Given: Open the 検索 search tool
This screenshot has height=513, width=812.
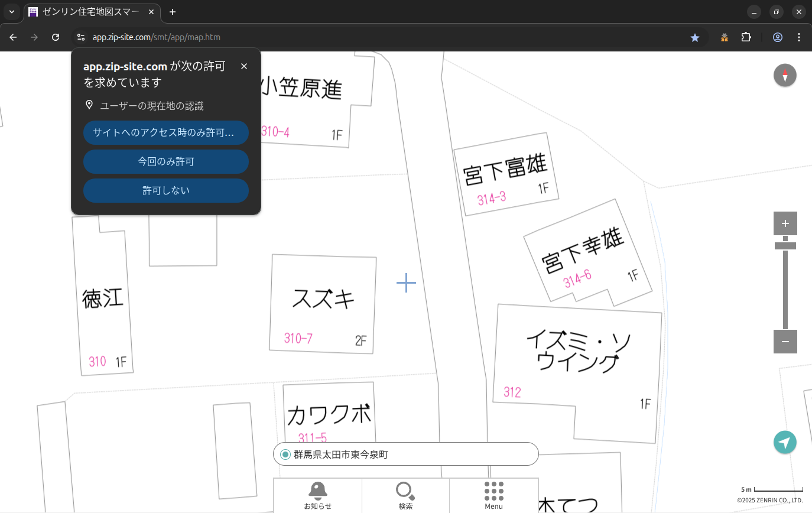Looking at the screenshot, I should click(405, 495).
